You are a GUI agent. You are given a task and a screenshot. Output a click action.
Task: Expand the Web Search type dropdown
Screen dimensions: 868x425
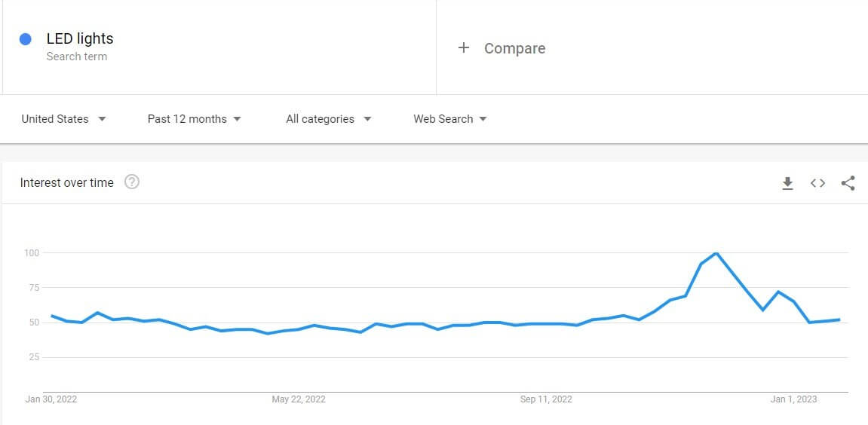tap(450, 119)
